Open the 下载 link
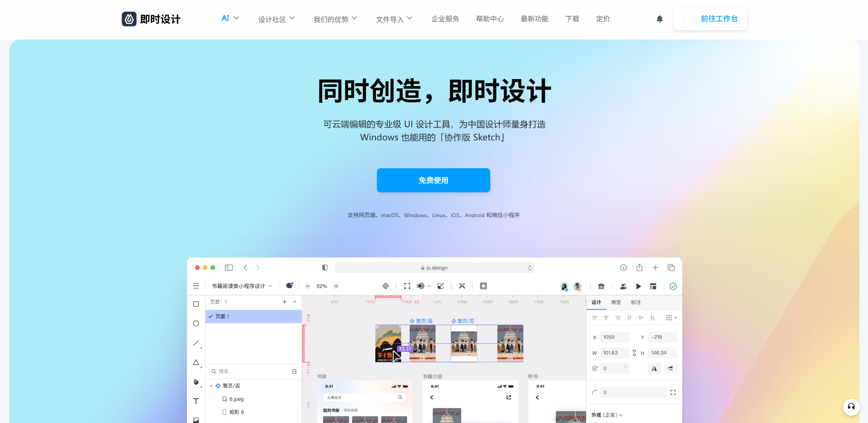This screenshot has width=868, height=423. (572, 19)
